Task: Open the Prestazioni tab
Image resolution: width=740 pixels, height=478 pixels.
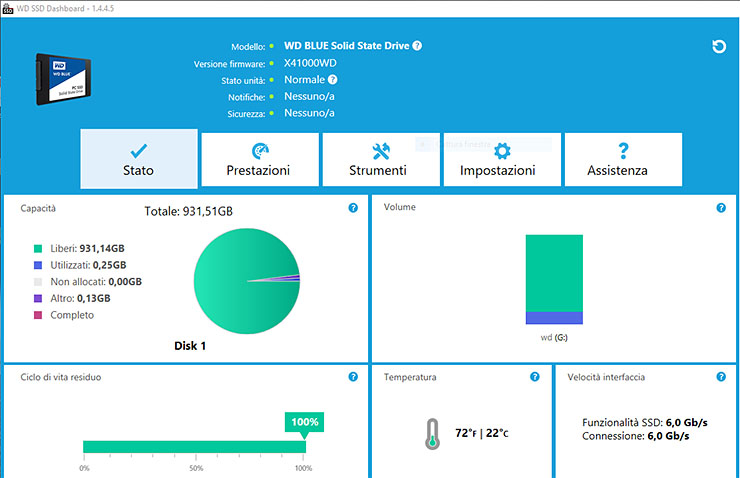Action: click(x=258, y=159)
